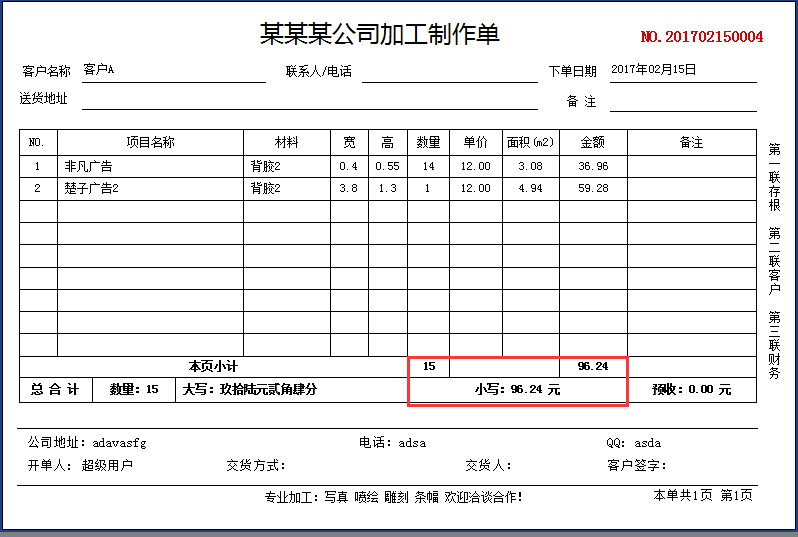This screenshot has height=537, width=798.
Task: Click the 面积(m2) column header
Action: 530,143
